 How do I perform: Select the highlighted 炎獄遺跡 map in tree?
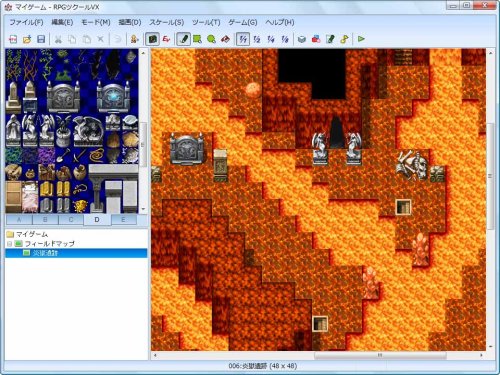click(x=76, y=253)
